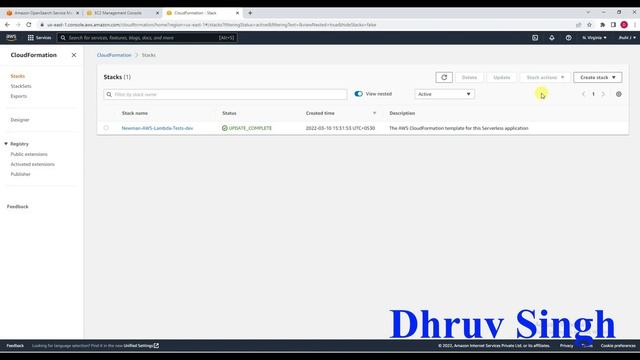Viewport: 640px width, 360px height.
Task: Open Activated extensions in the sidebar
Action: 33,164
